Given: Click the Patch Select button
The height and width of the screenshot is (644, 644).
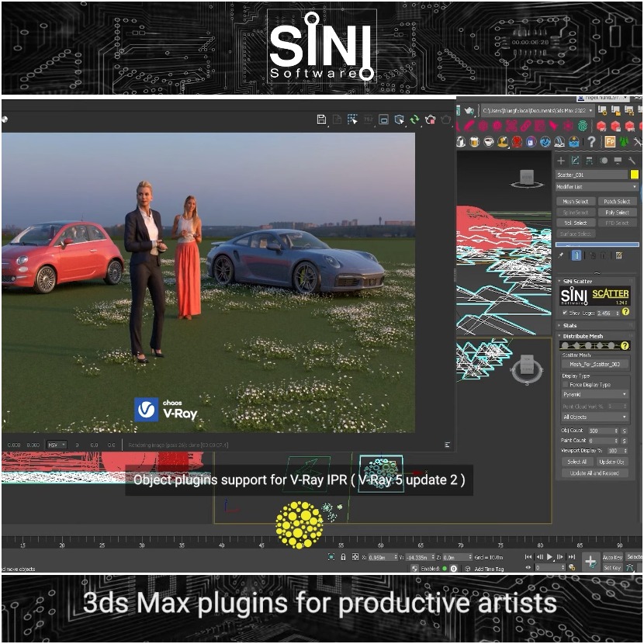Looking at the screenshot, I should tap(617, 201).
